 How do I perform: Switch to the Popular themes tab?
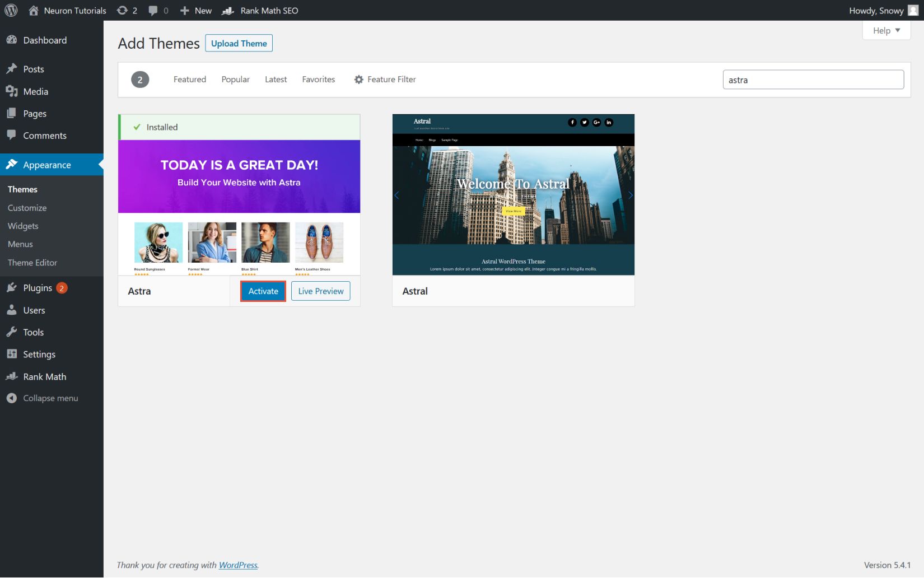coord(235,79)
